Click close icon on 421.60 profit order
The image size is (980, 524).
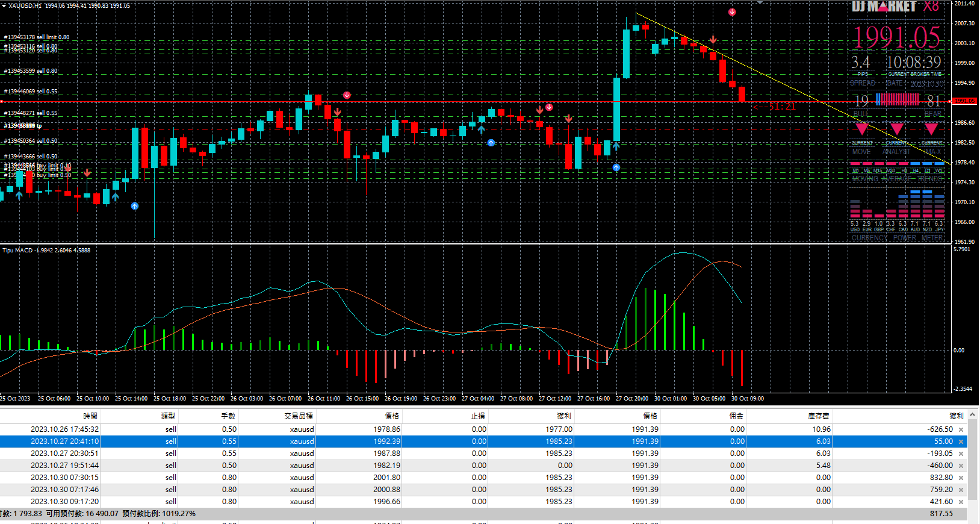(x=961, y=502)
